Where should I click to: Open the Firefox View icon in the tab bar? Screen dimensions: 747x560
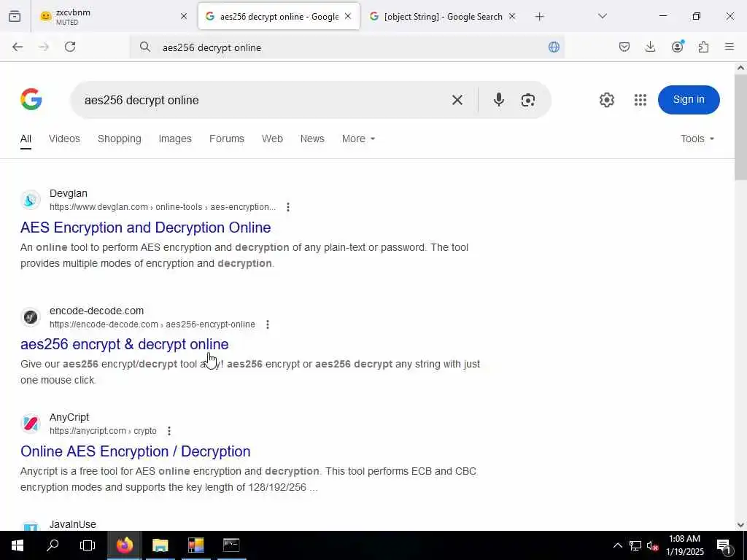click(x=15, y=17)
